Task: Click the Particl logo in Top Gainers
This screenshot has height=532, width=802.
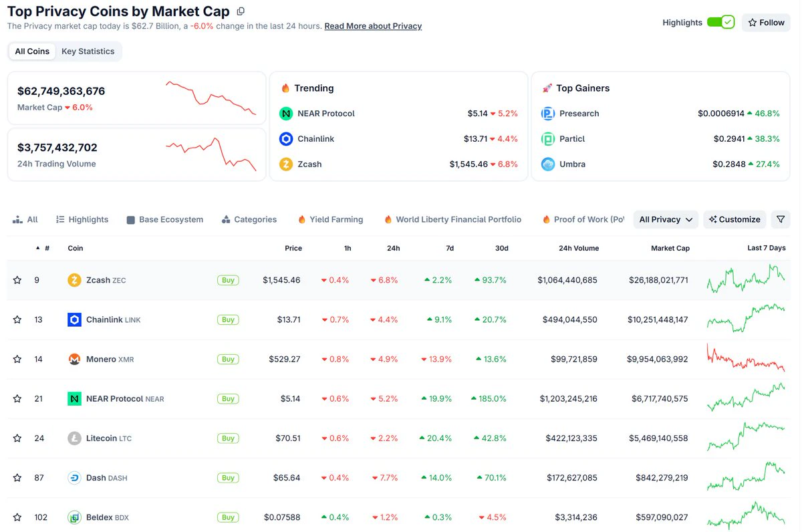Action: coord(548,139)
